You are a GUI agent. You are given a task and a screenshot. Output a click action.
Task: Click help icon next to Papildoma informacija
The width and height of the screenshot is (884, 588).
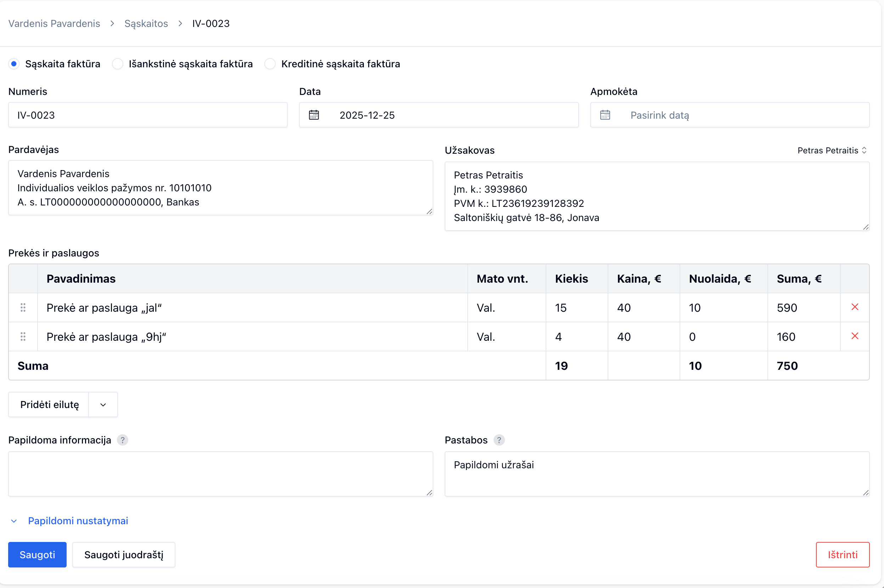coord(122,440)
